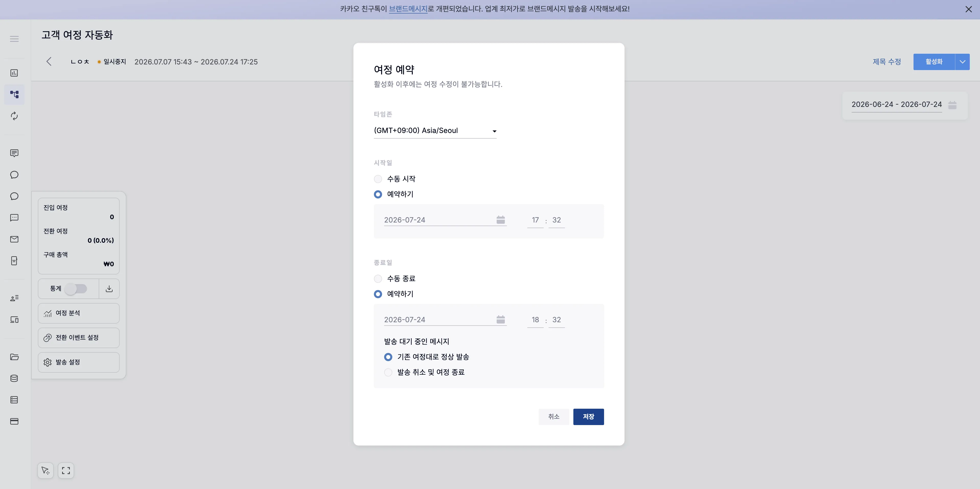This screenshot has width=980, height=489.
Task: Click the 취소 button
Action: coord(553,417)
